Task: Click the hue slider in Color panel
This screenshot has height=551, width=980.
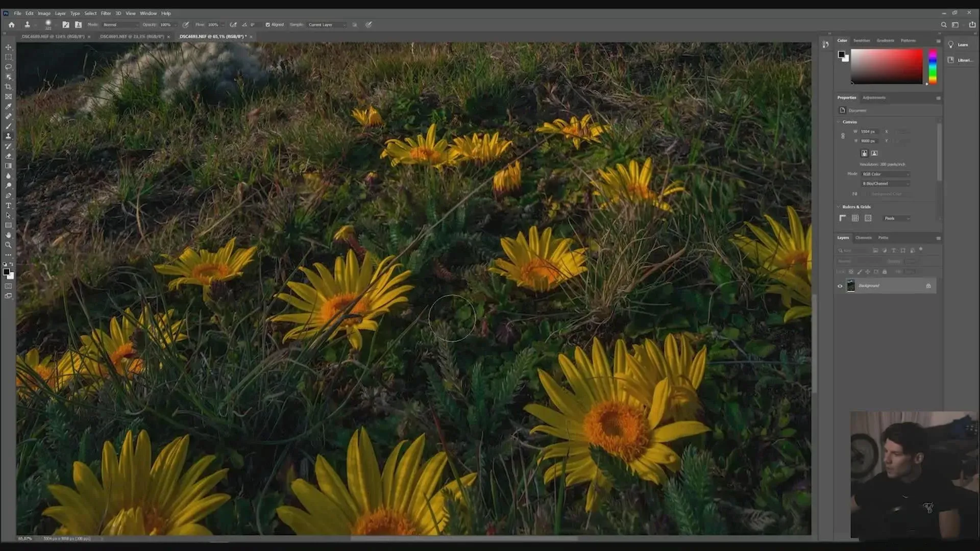Action: tap(933, 67)
